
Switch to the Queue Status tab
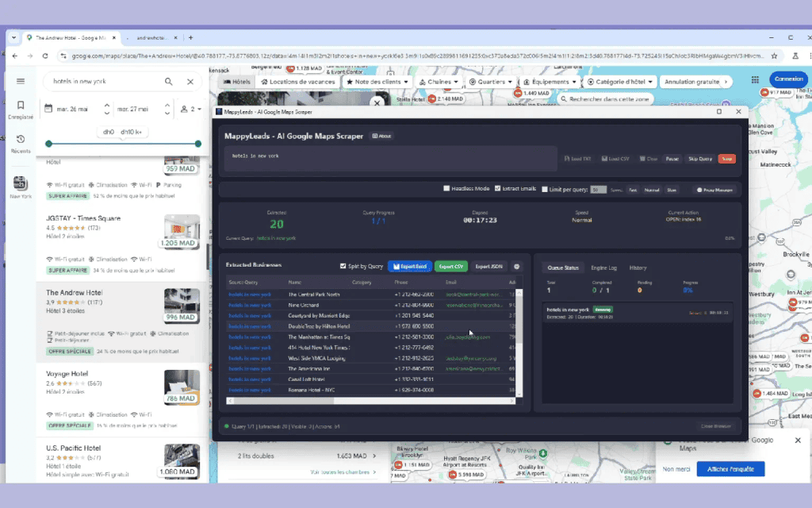click(563, 267)
